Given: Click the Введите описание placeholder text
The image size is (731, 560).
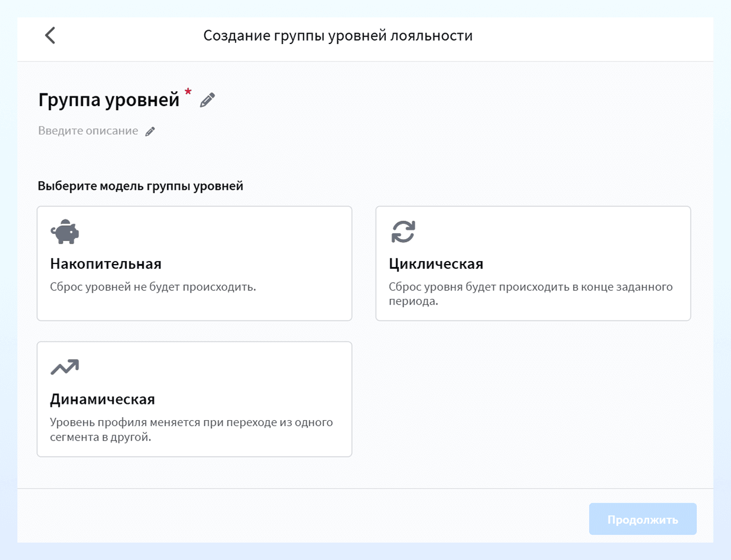Looking at the screenshot, I should coord(88,131).
